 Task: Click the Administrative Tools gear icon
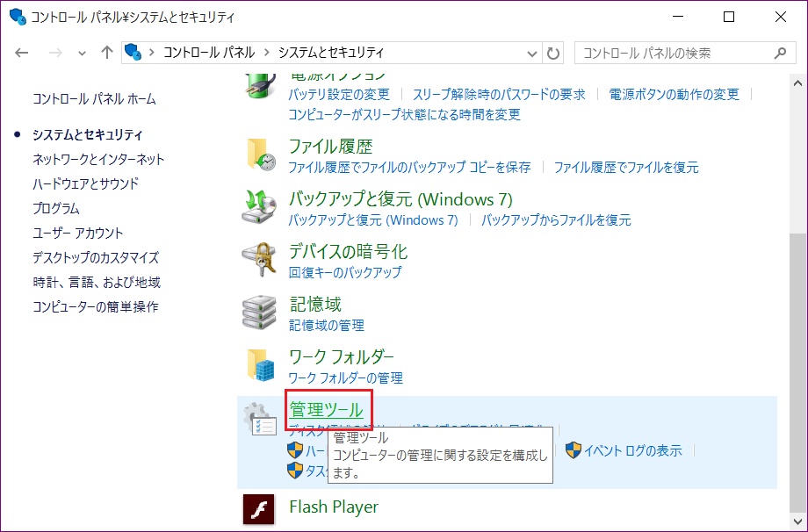coord(260,419)
